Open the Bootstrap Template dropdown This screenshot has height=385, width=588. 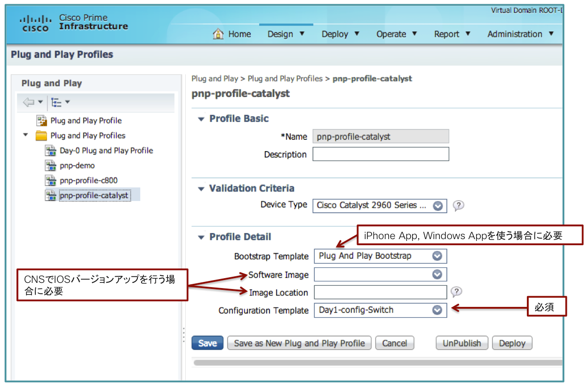(x=437, y=256)
